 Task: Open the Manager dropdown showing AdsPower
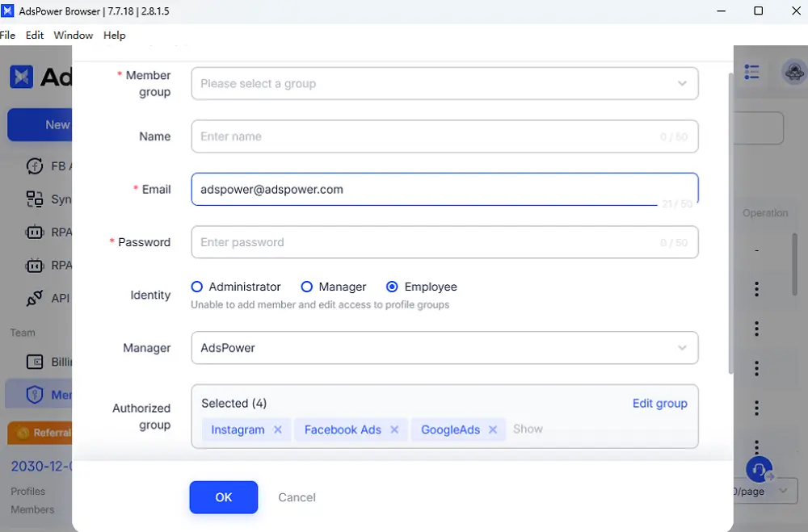coord(444,348)
